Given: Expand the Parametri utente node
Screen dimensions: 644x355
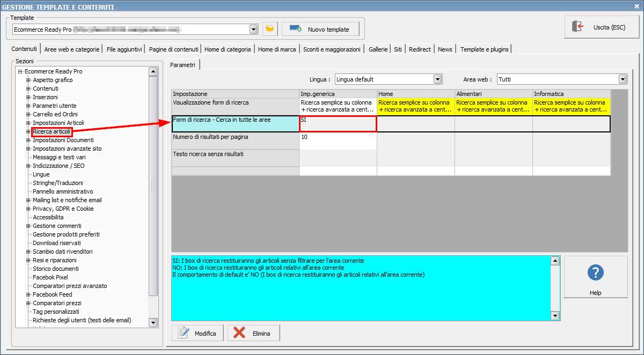Looking at the screenshot, I should pyautogui.click(x=28, y=106).
